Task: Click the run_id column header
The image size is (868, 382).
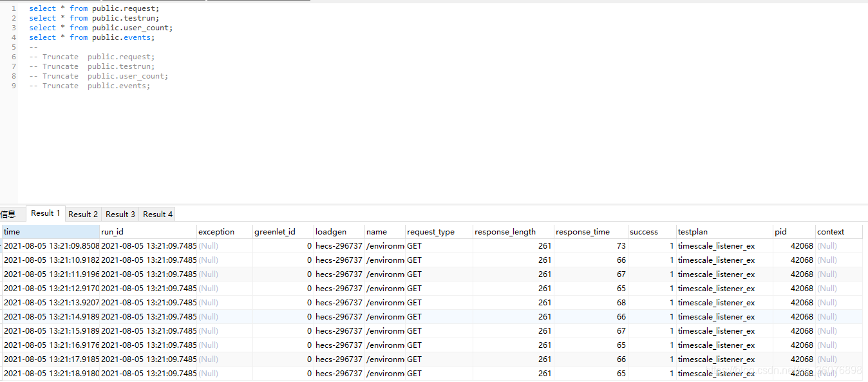Action: point(148,232)
